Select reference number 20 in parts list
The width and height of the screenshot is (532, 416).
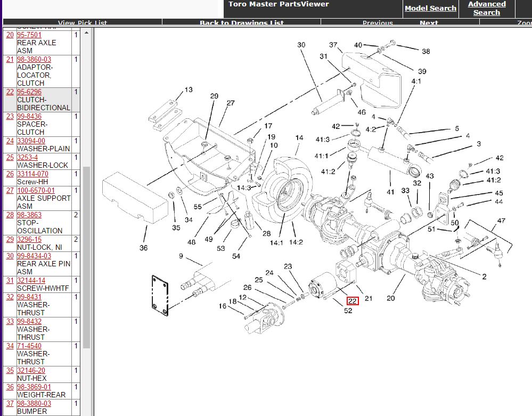click(10, 35)
